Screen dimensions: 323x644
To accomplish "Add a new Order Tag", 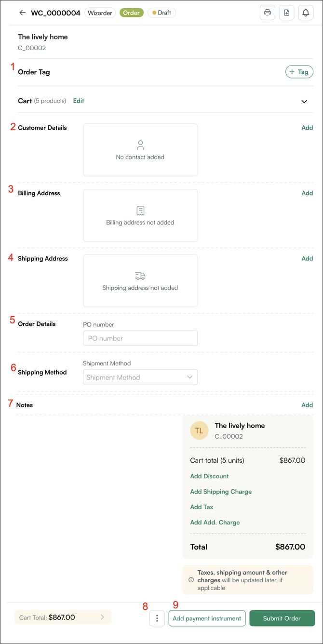I will [x=299, y=71].
